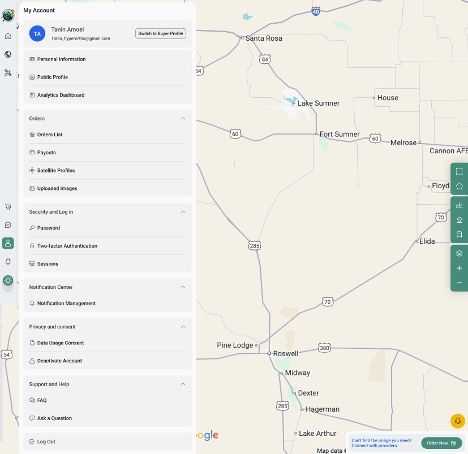Open Public Profile
Viewport: 468px width, 454px height.
pos(107,77)
